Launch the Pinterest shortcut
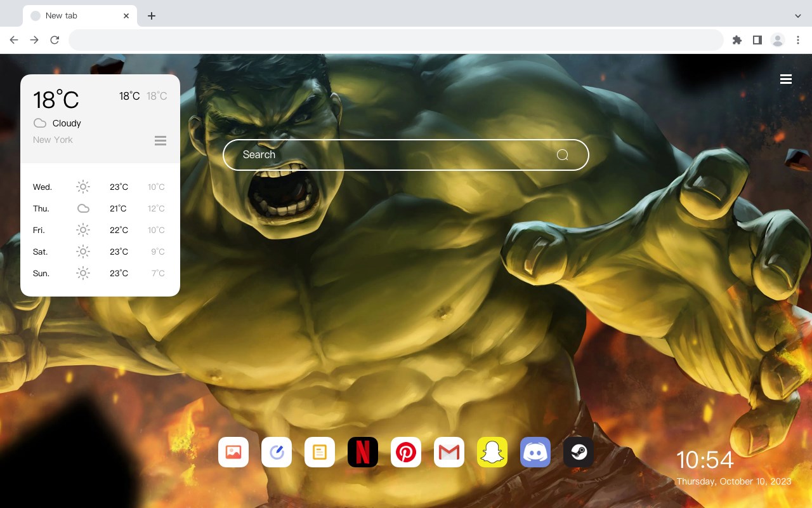The image size is (812, 508). tap(406, 452)
